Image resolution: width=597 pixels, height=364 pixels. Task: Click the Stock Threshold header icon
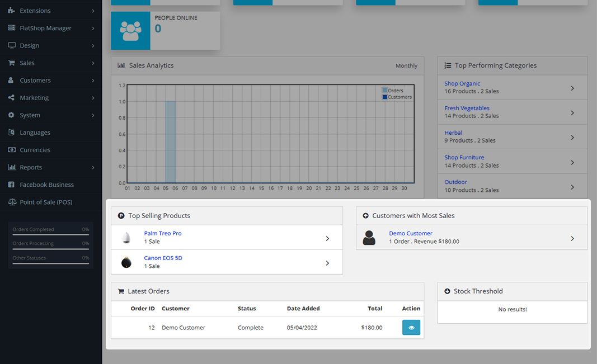(447, 291)
